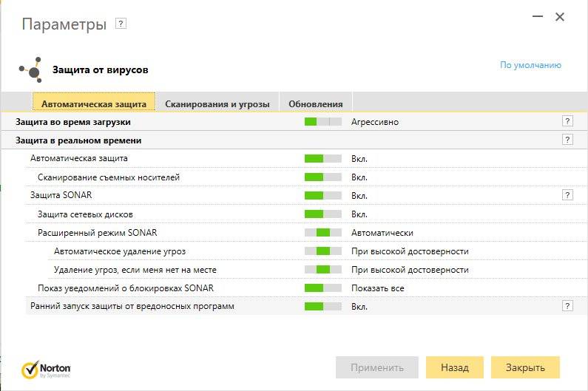Viewport: 588px width, 391px height.
Task: Click Показ уведомлений о блокировках SONAR label
Action: click(126, 288)
